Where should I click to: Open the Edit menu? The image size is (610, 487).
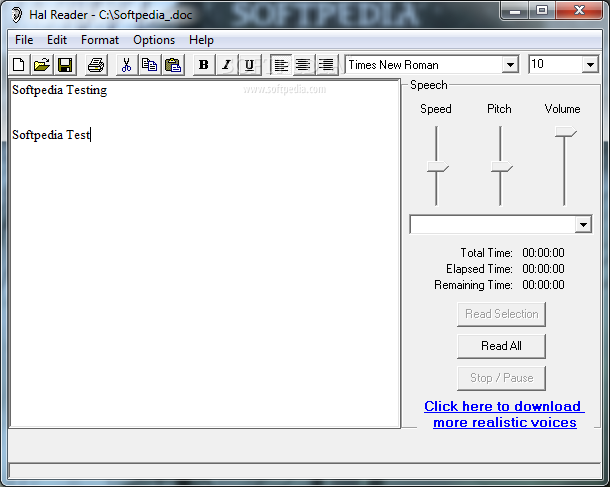click(57, 40)
